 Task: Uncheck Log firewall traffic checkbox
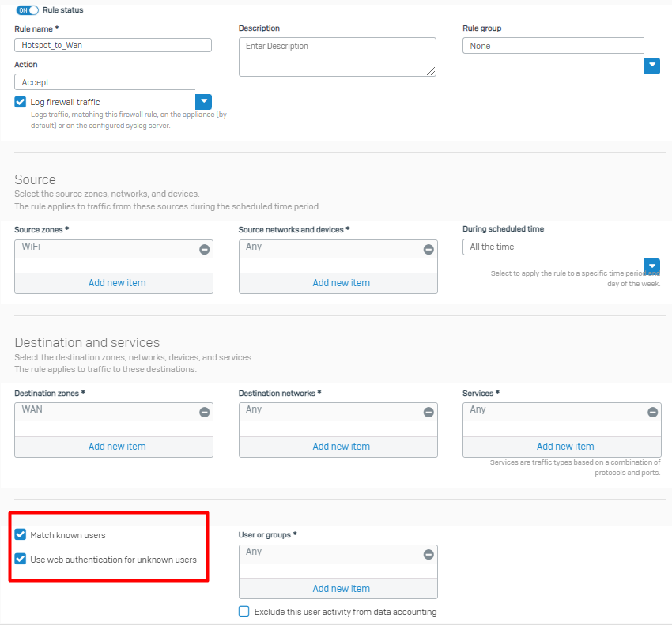coord(21,102)
